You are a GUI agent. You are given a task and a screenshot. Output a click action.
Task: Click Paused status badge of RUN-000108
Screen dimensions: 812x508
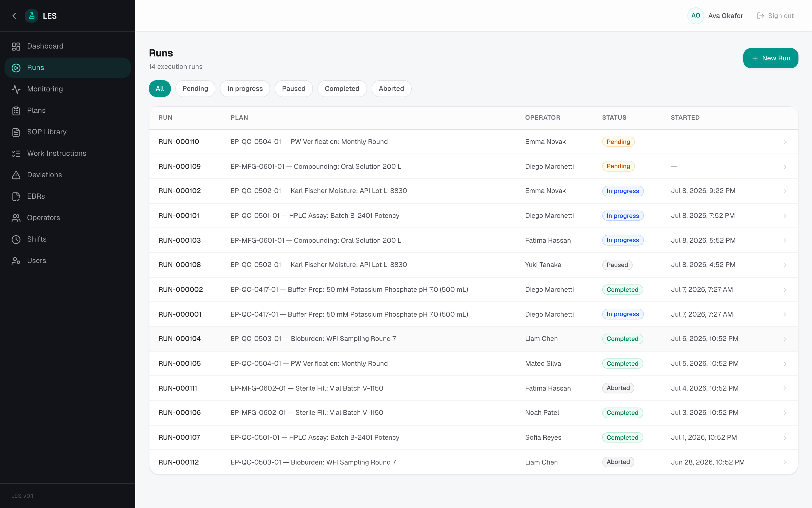[617, 265]
